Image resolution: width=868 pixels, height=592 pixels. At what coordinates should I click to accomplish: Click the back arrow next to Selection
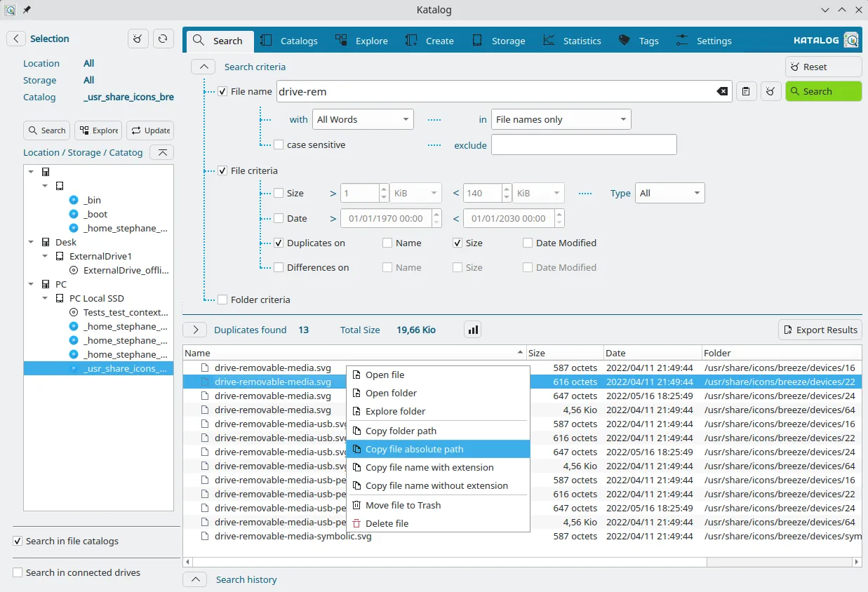[16, 39]
